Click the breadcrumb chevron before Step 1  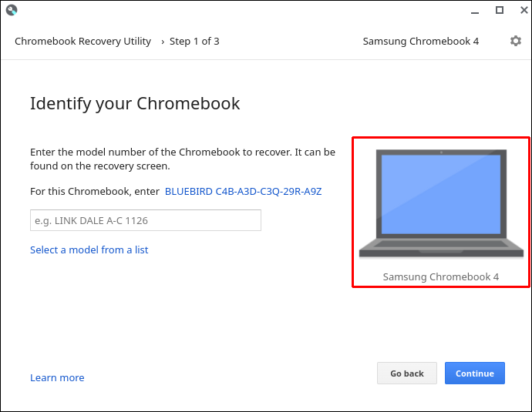click(163, 42)
